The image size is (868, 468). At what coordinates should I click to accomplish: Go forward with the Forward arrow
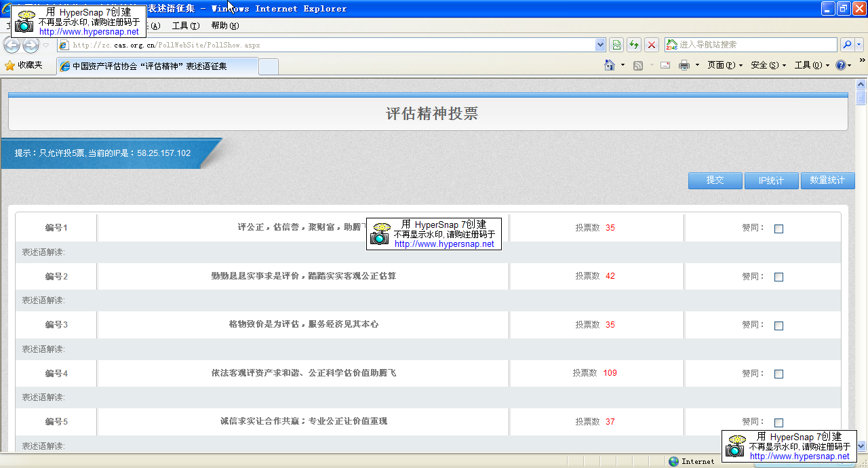(x=31, y=45)
